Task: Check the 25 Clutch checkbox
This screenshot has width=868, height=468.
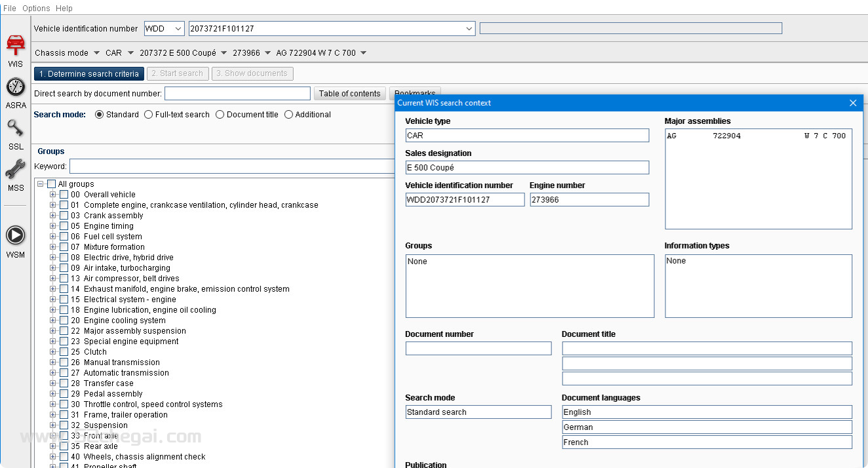Action: 64,352
